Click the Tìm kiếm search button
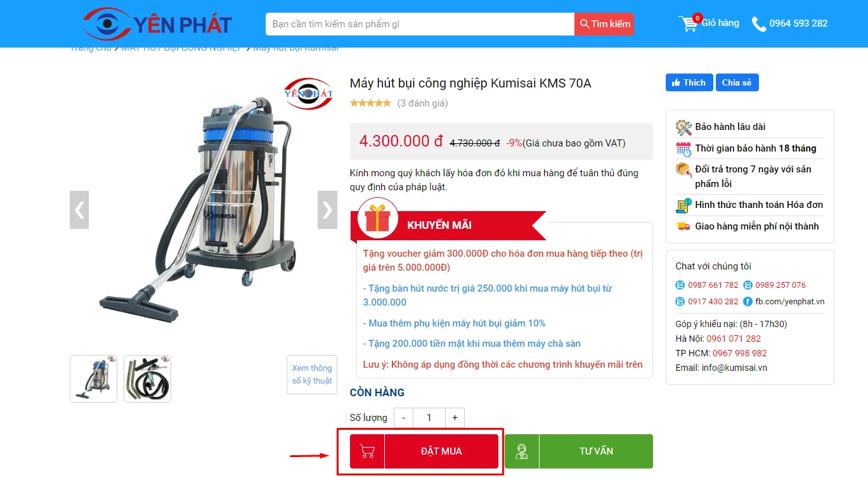 604,24
